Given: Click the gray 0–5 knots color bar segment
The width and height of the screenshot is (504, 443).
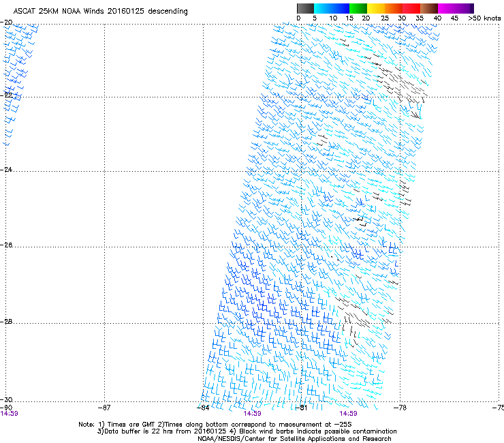Looking at the screenshot, I should point(305,8).
